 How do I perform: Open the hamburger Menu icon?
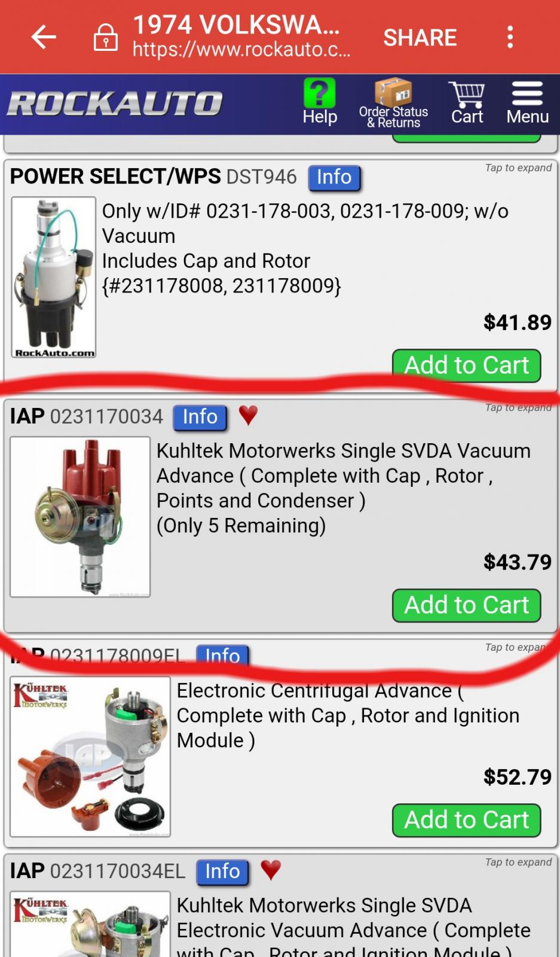[x=527, y=94]
